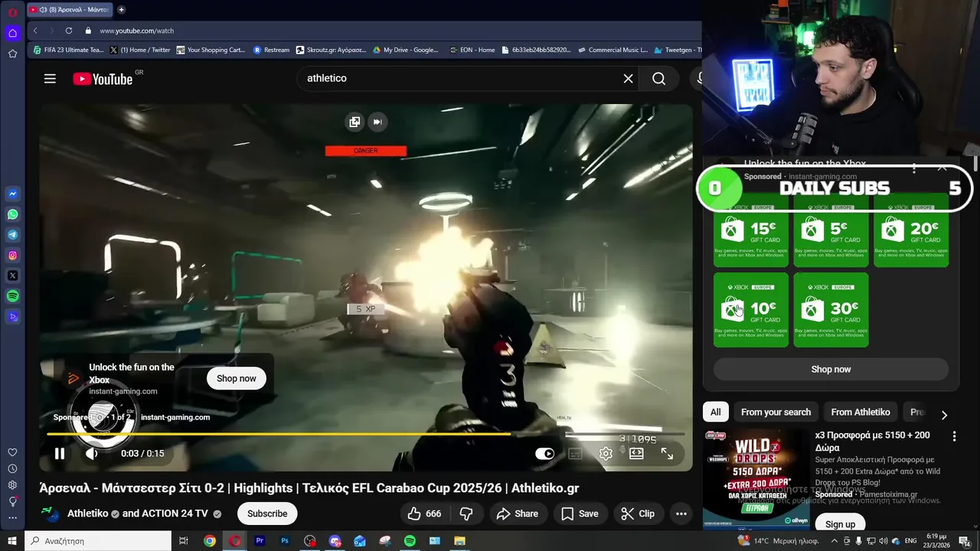Enter full screen mode

tap(667, 453)
